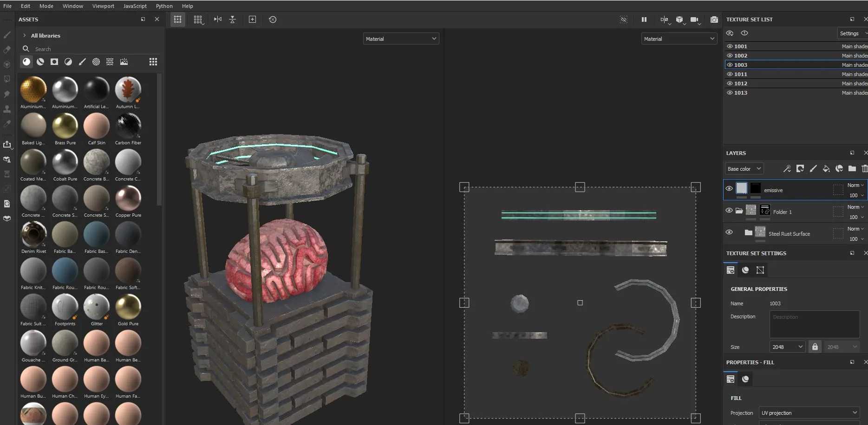
Task: Delete selected layer with trash icon
Action: point(864,169)
